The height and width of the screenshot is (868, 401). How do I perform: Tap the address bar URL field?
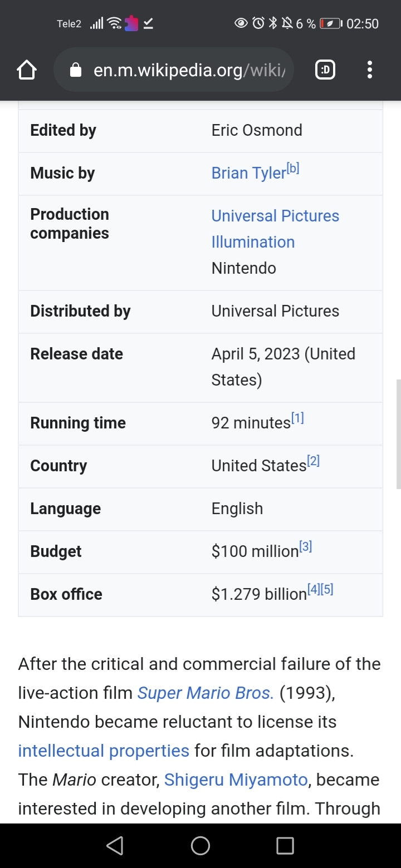point(189,70)
